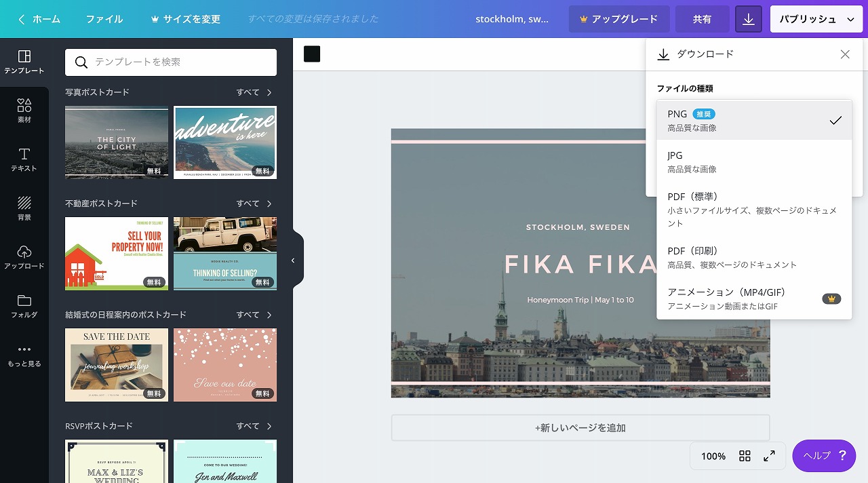
Task: Select pink Save our date template
Action: click(x=225, y=365)
